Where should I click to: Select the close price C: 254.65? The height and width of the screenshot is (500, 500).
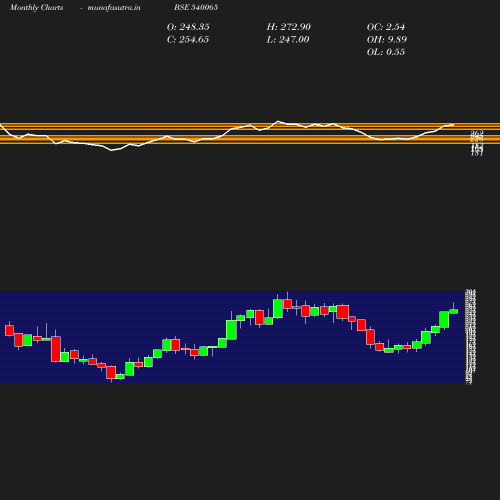point(188,40)
